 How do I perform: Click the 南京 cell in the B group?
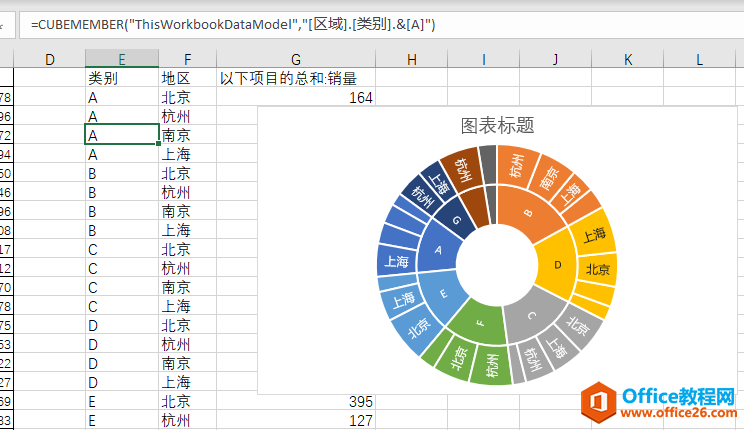187,211
